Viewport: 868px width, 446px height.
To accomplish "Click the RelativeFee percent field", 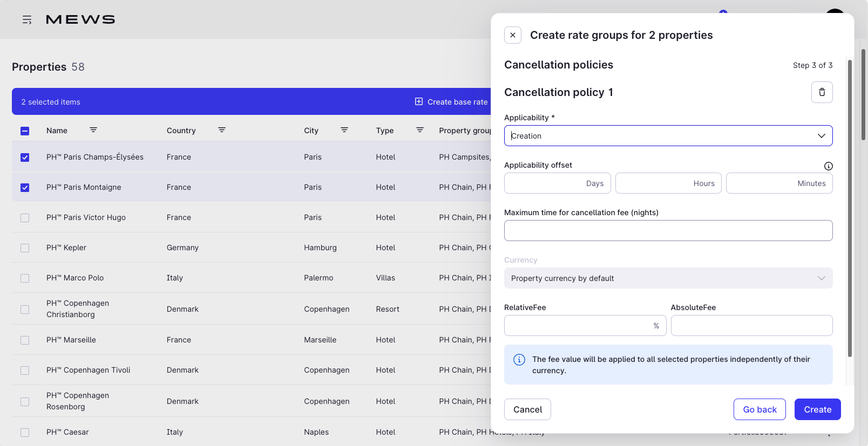I will click(x=585, y=326).
